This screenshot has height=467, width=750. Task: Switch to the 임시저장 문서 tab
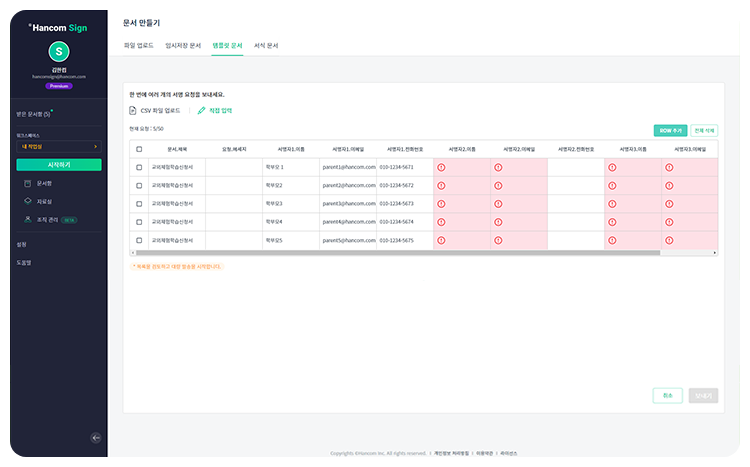[183, 45]
